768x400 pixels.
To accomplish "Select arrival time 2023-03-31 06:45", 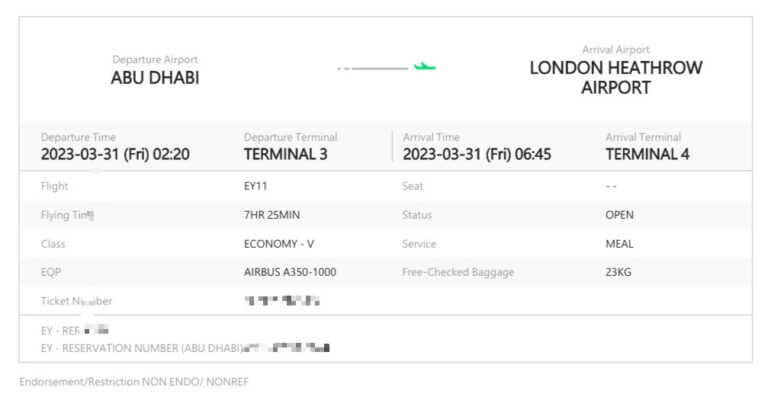I will tap(476, 155).
